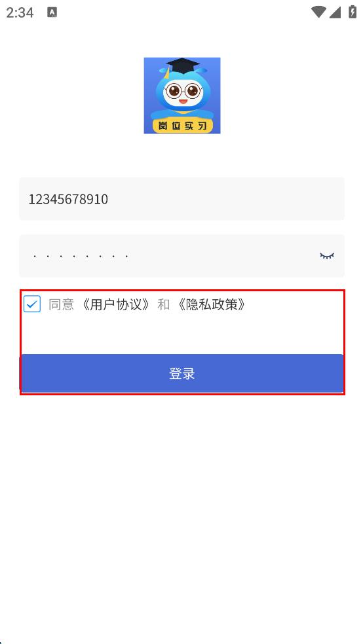
Task: Tap the password dots to place the cursor
Action: (81, 257)
